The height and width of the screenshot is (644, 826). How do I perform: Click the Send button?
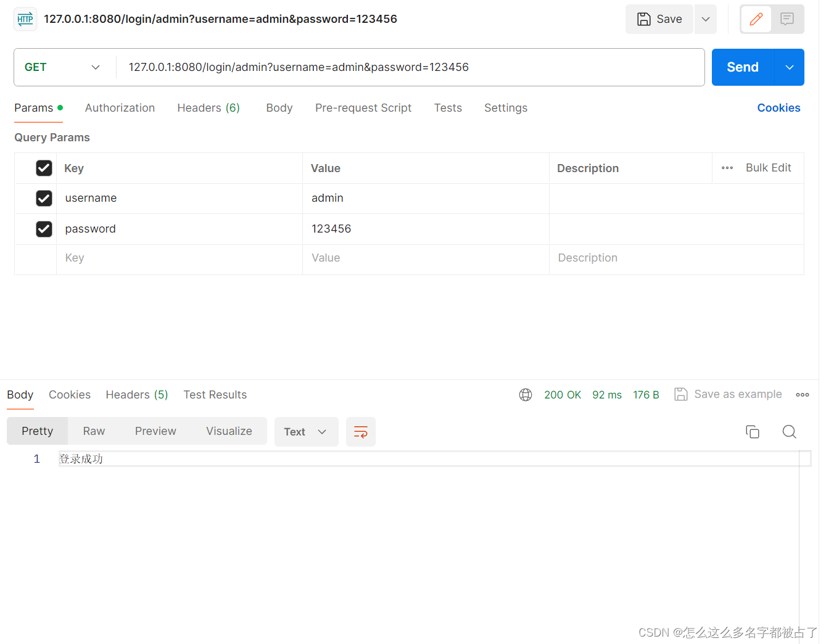(x=742, y=67)
